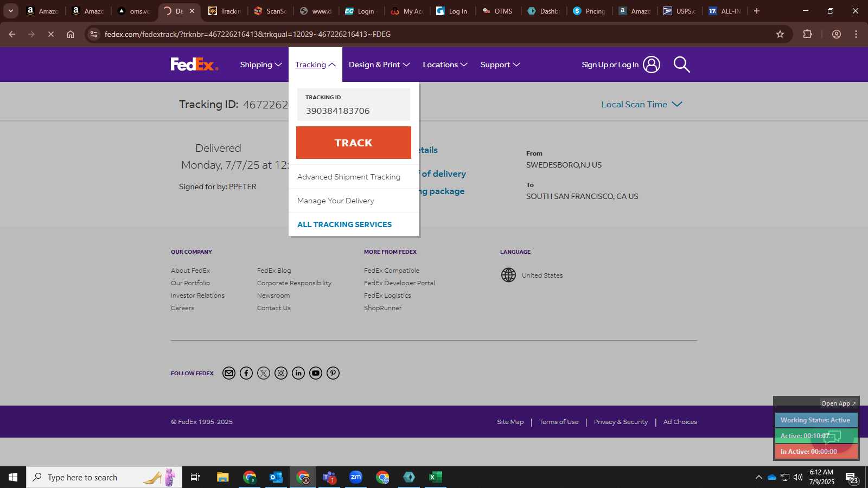Viewport: 868px width, 488px height.
Task: Expand the Locations menu
Action: tap(445, 65)
